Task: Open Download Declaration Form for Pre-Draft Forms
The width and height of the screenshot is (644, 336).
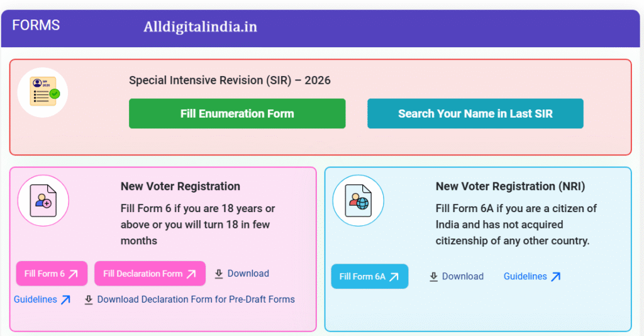Action: (196, 300)
